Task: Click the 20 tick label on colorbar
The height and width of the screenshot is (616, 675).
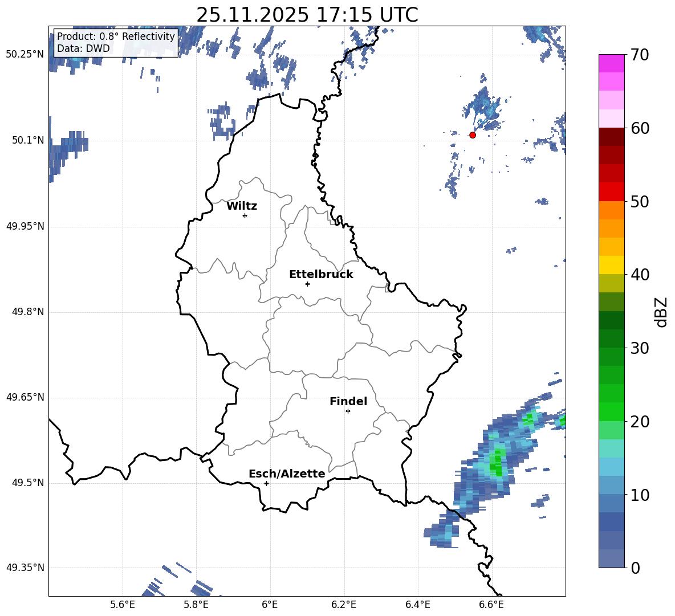Action: click(640, 422)
